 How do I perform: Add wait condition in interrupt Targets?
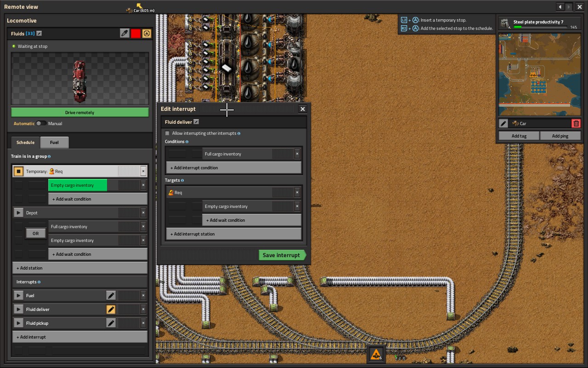pyautogui.click(x=252, y=220)
